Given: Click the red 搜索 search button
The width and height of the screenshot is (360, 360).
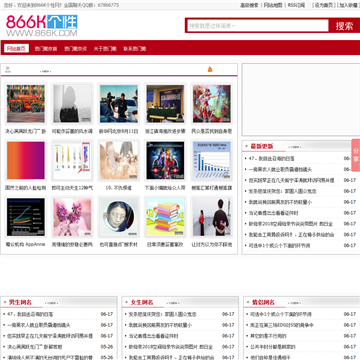Looking at the screenshot, I should point(344,26).
